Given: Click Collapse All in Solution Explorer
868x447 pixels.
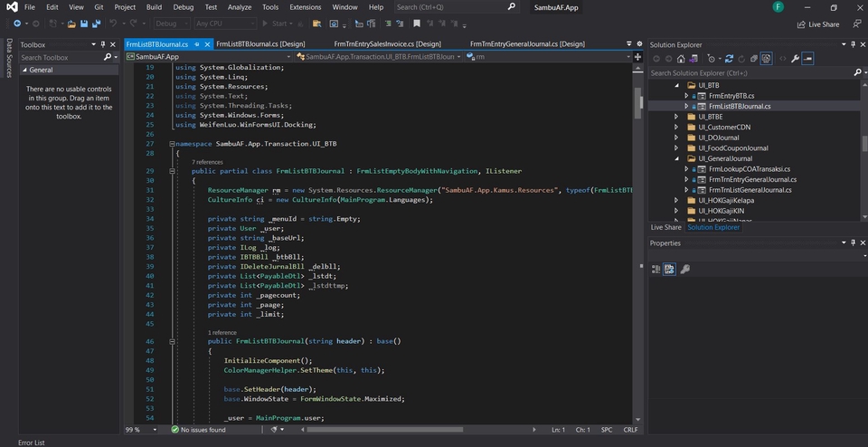Looking at the screenshot, I should click(754, 59).
